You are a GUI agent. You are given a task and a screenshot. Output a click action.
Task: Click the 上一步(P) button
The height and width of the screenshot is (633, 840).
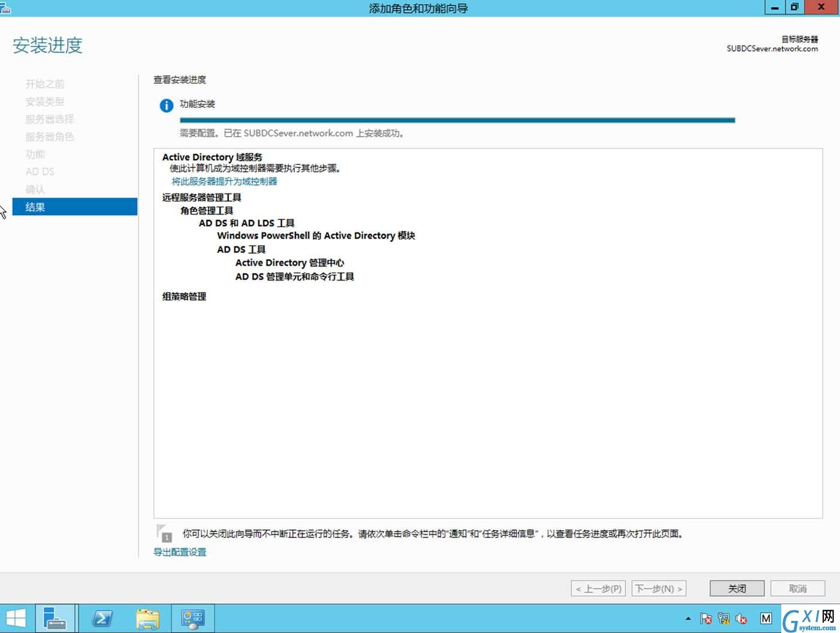point(598,589)
